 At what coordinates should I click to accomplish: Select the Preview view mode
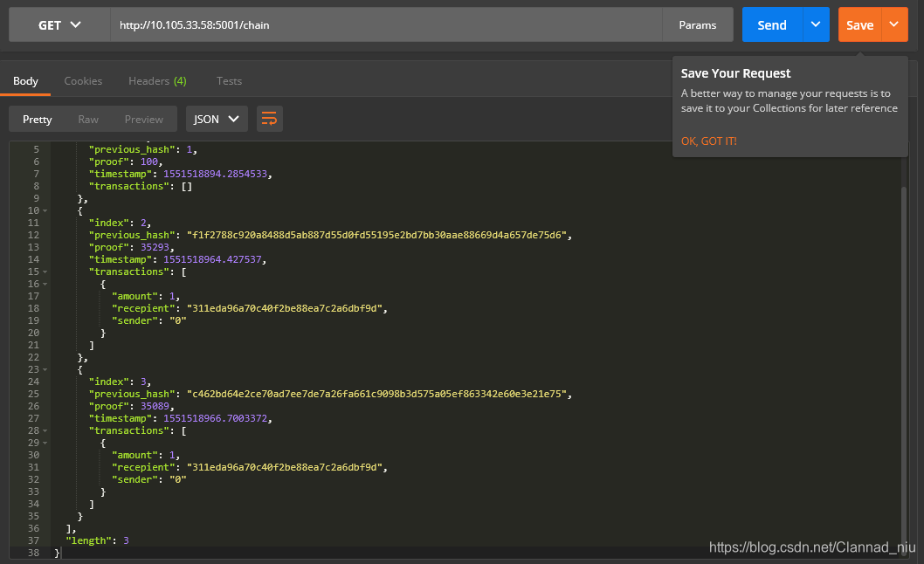144,119
